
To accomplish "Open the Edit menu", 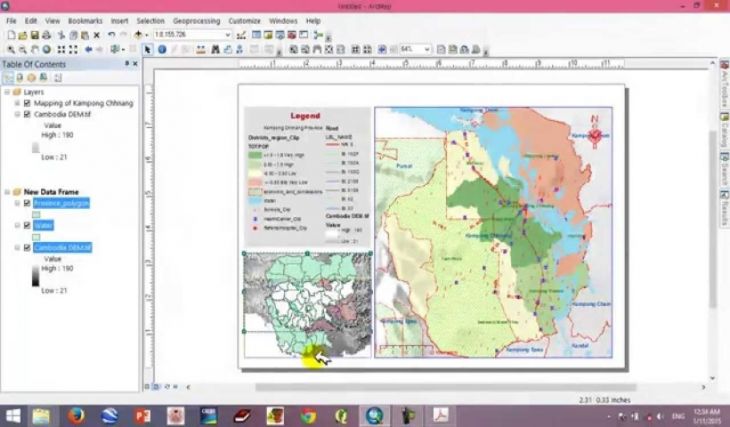I will (31, 21).
